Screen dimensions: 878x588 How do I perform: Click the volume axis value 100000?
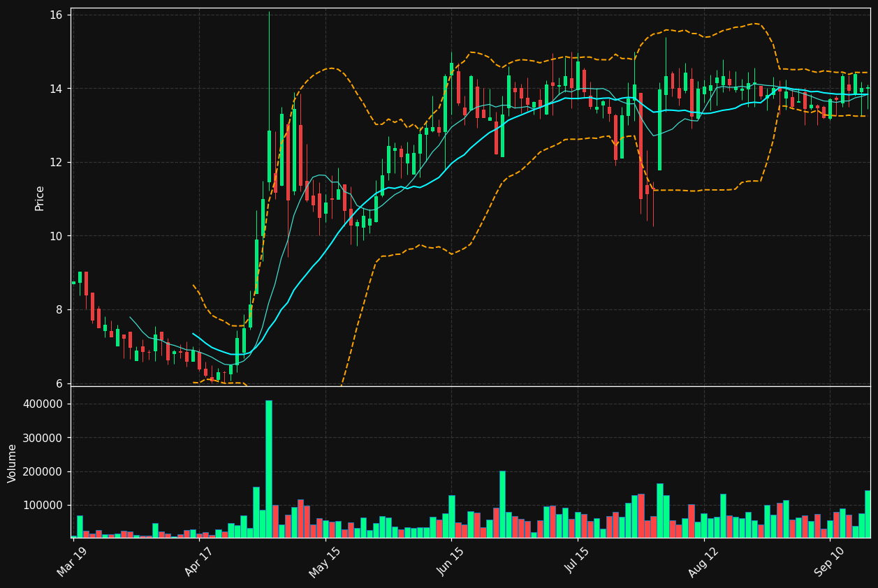(x=44, y=505)
